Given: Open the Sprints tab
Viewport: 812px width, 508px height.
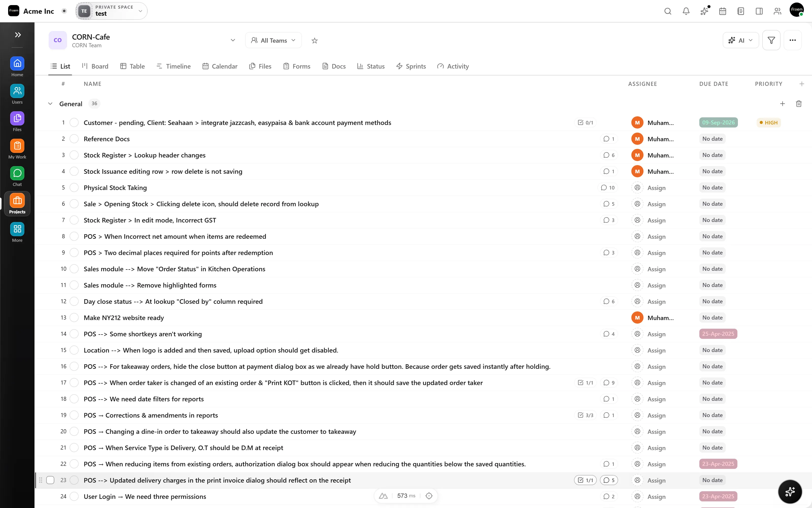Looking at the screenshot, I should 411,66.
